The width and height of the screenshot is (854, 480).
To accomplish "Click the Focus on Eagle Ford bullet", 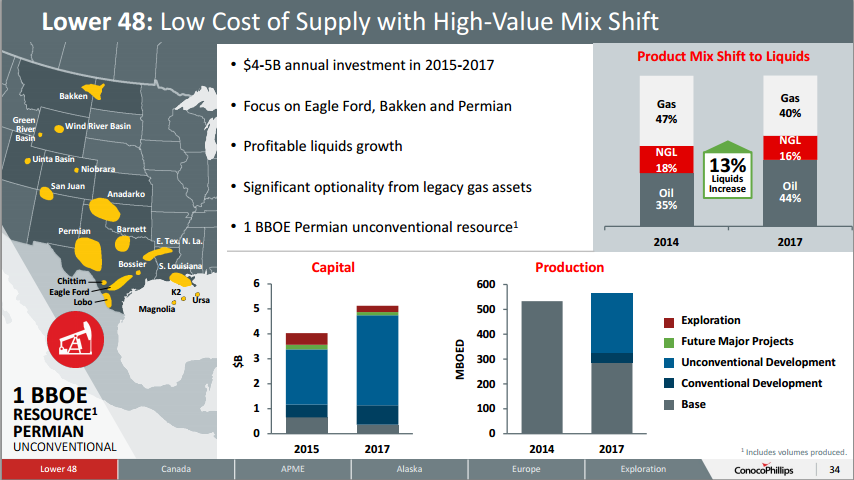I will pyautogui.click(x=377, y=106).
